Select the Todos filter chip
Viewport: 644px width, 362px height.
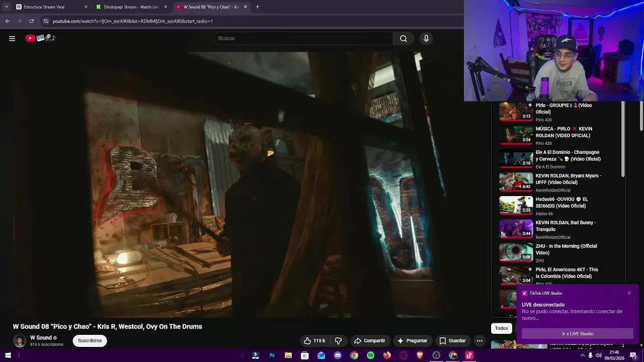click(x=502, y=328)
